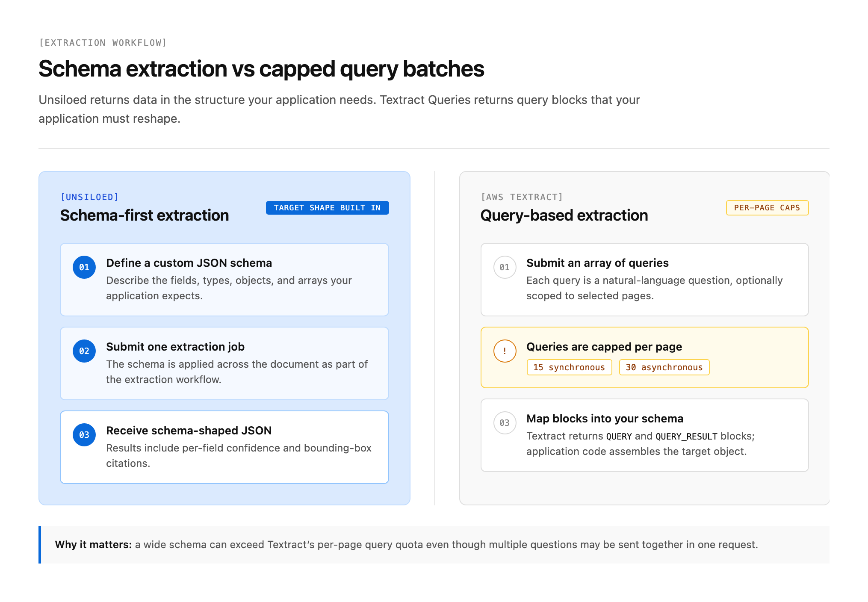Select the Receive schema-shaped JSON card
Image resolution: width=868 pixels, height=602 pixels.
224,447
